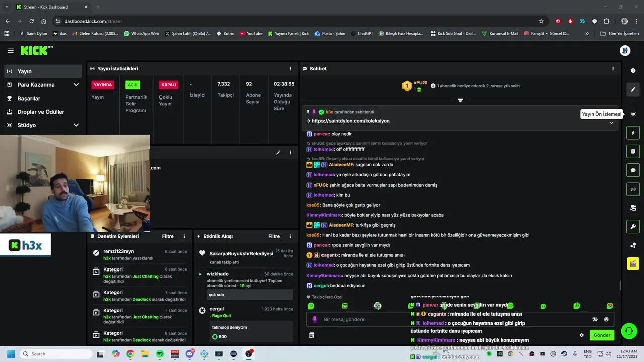Click the yellow clapperboard clip icon
644x362 pixels.
pyautogui.click(x=633, y=263)
